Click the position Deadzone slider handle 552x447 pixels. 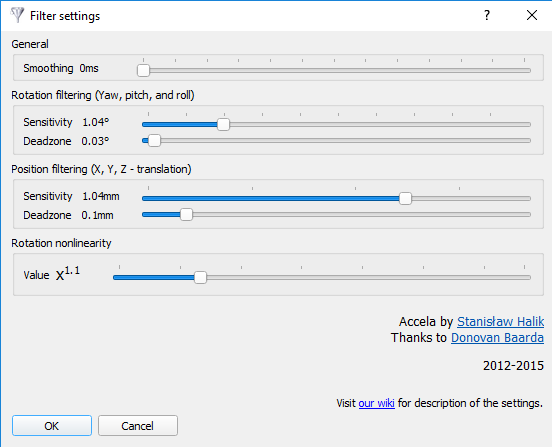click(x=186, y=214)
